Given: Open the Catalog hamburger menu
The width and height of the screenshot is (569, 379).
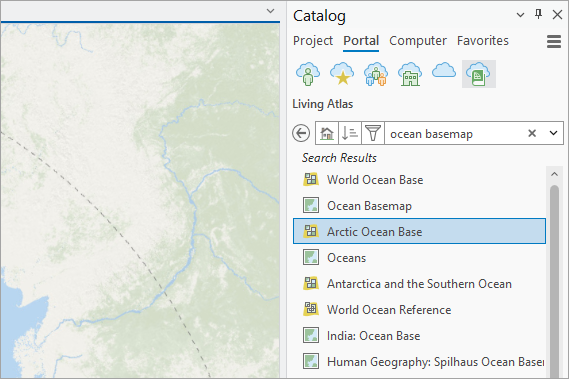Looking at the screenshot, I should point(554,41).
